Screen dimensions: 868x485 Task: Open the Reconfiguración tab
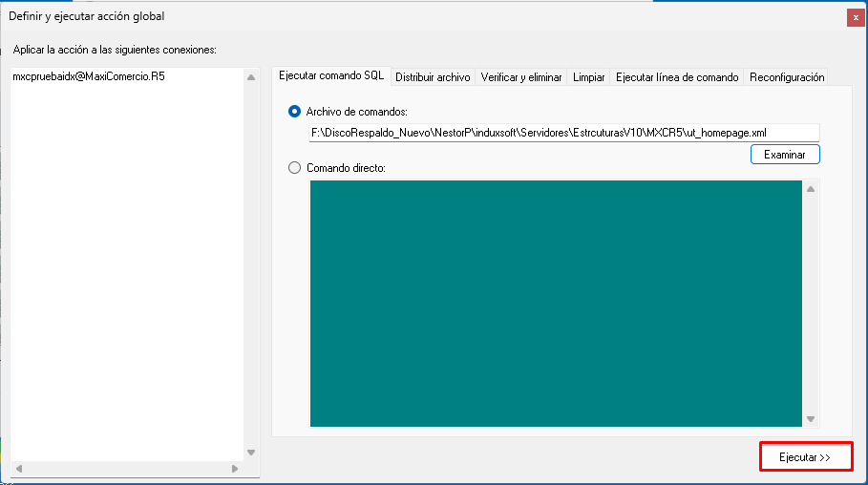click(786, 77)
